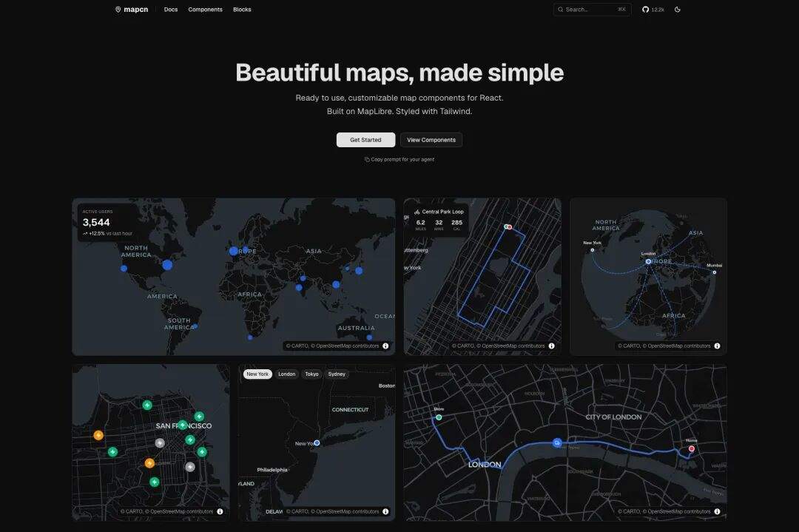
Task: Toggle dark mode with the moon icon
Action: (x=678, y=10)
